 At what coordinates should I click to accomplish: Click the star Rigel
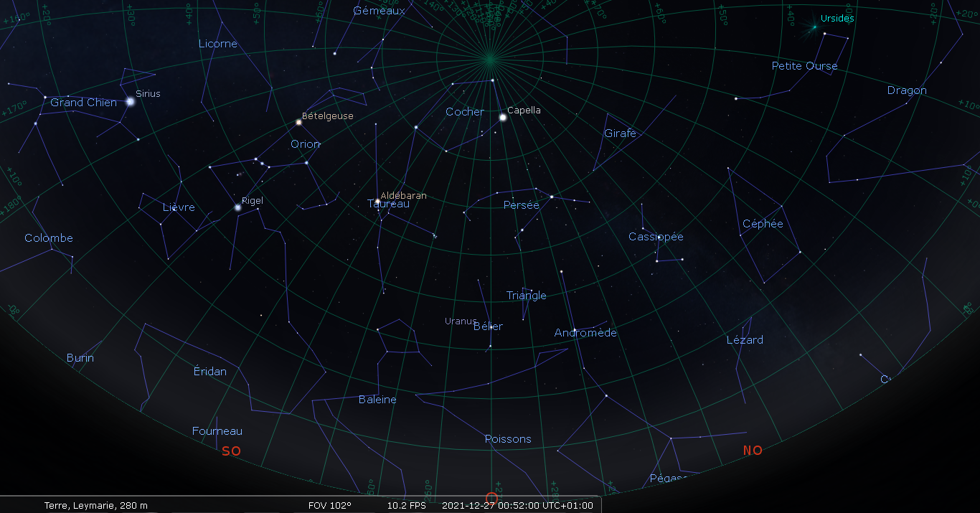(x=238, y=207)
